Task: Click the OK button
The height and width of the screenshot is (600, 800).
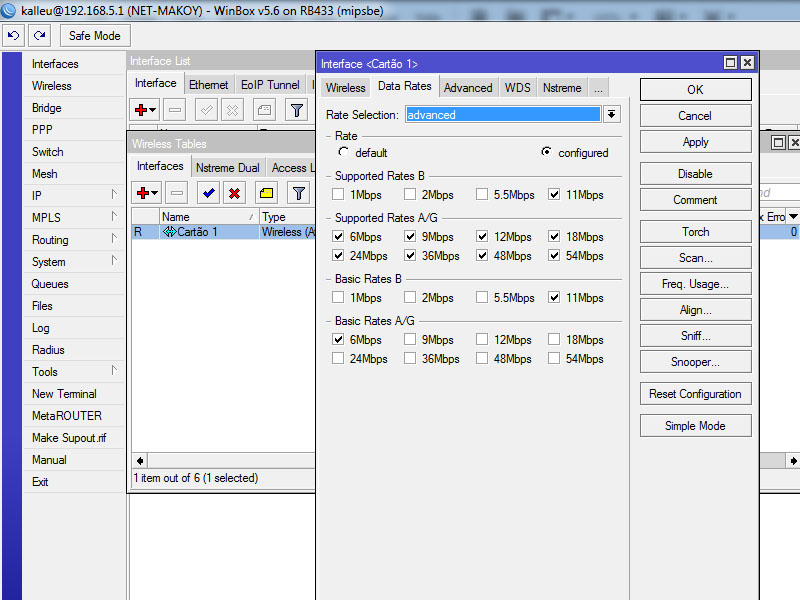Action: [x=695, y=90]
